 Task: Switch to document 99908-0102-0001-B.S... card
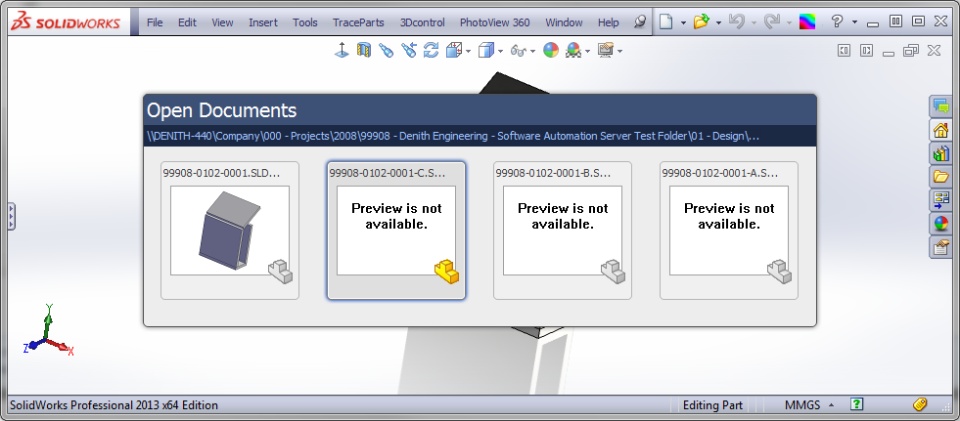(x=563, y=231)
